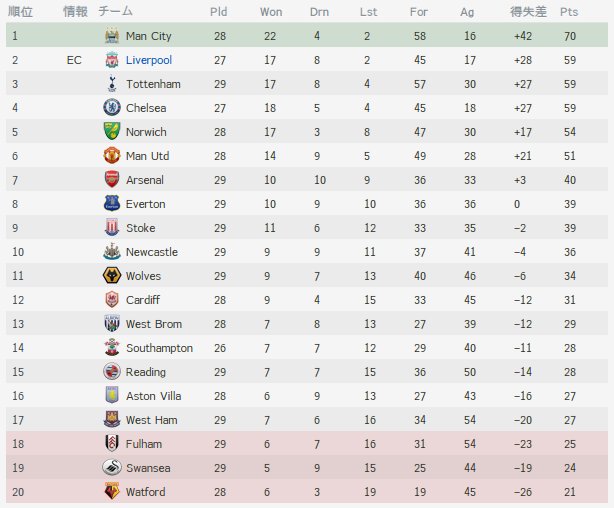
Task: Click the Man City club crest
Action: (112, 36)
